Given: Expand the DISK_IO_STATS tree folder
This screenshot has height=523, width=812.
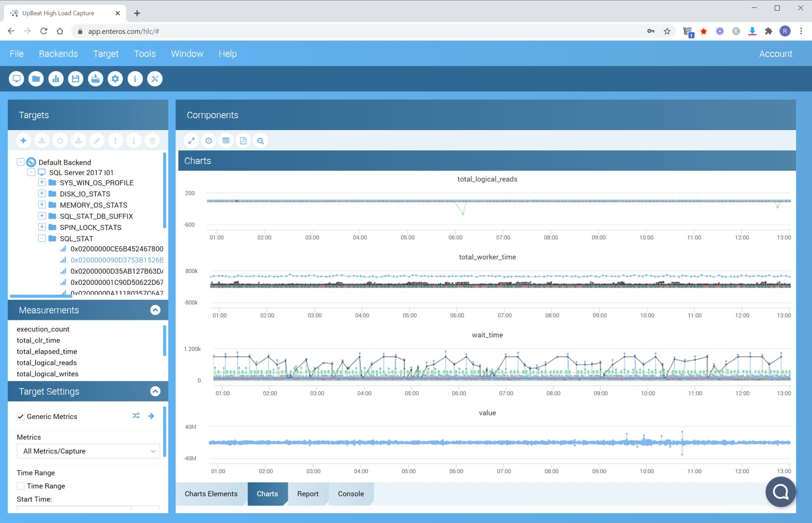Looking at the screenshot, I should tap(42, 193).
